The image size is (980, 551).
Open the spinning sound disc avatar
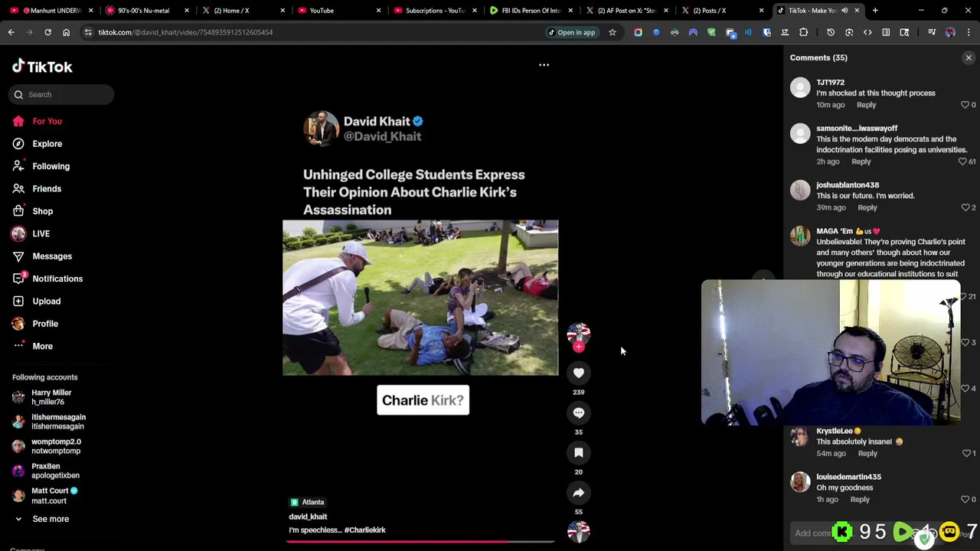tap(579, 532)
